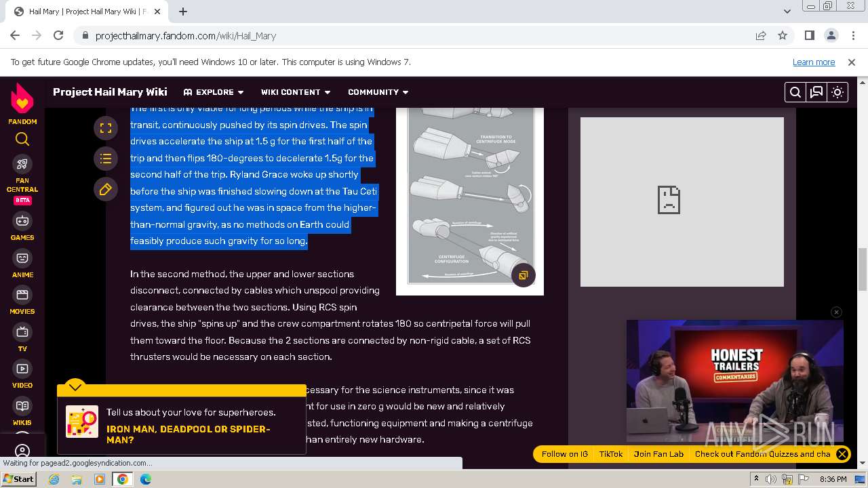Go back to previous page in Chrome
The width and height of the screenshot is (868, 488).
(x=15, y=35)
